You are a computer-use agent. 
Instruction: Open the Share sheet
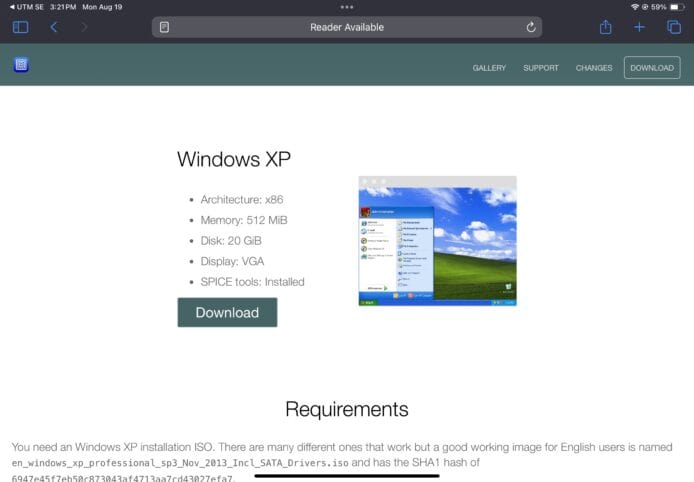point(605,27)
